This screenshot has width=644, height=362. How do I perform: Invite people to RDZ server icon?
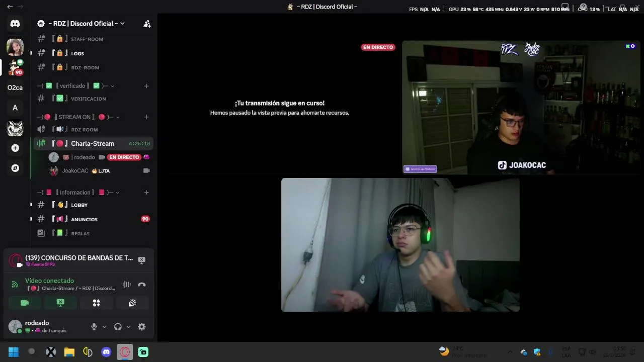pyautogui.click(x=147, y=24)
